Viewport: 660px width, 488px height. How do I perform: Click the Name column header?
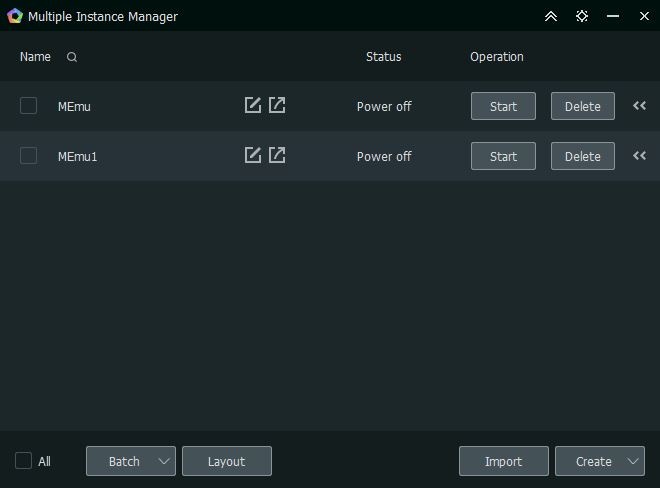pos(35,57)
